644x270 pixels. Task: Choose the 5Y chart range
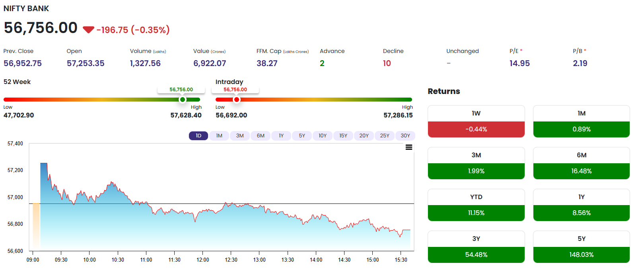tap(302, 136)
